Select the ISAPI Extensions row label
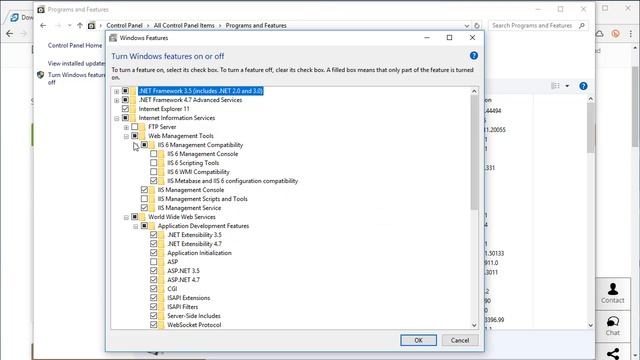Image resolution: width=640 pixels, height=360 pixels. pyautogui.click(x=189, y=298)
